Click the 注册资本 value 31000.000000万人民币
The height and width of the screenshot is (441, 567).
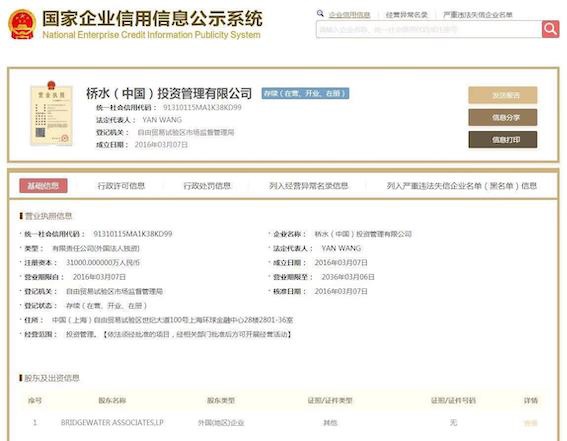point(103,262)
